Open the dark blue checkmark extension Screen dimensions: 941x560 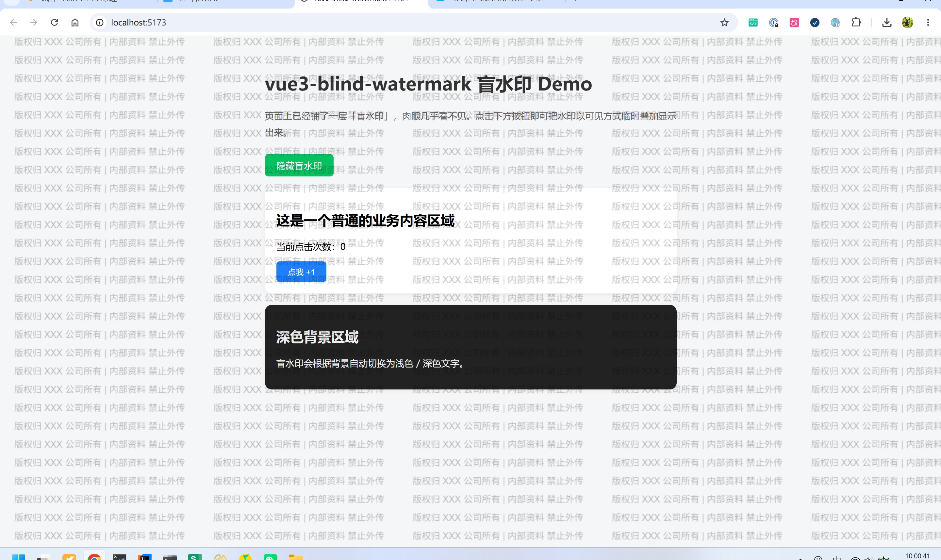(x=815, y=23)
